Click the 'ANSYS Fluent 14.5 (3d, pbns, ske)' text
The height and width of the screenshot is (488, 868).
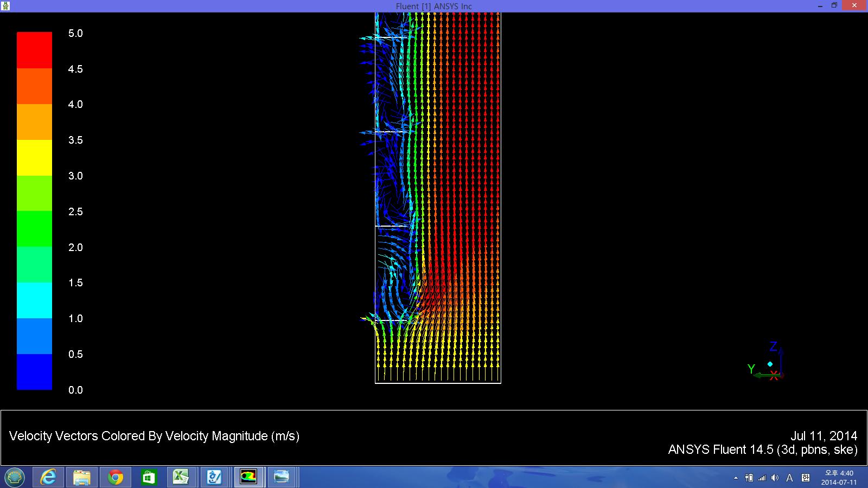click(x=763, y=450)
